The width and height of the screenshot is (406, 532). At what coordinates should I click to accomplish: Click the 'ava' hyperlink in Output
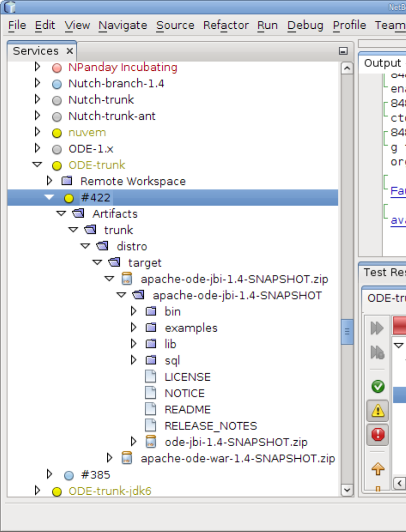[398, 219]
